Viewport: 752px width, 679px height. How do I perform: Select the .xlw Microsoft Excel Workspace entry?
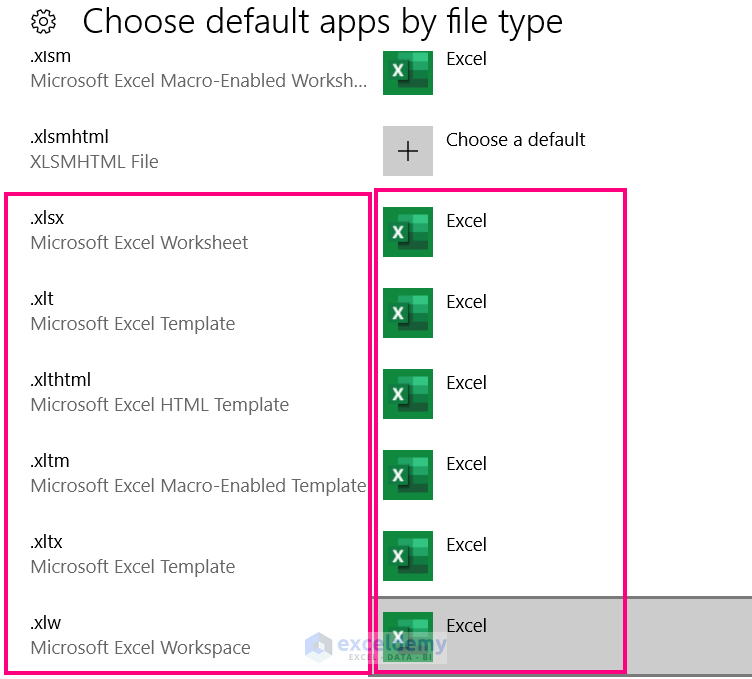tap(140, 635)
